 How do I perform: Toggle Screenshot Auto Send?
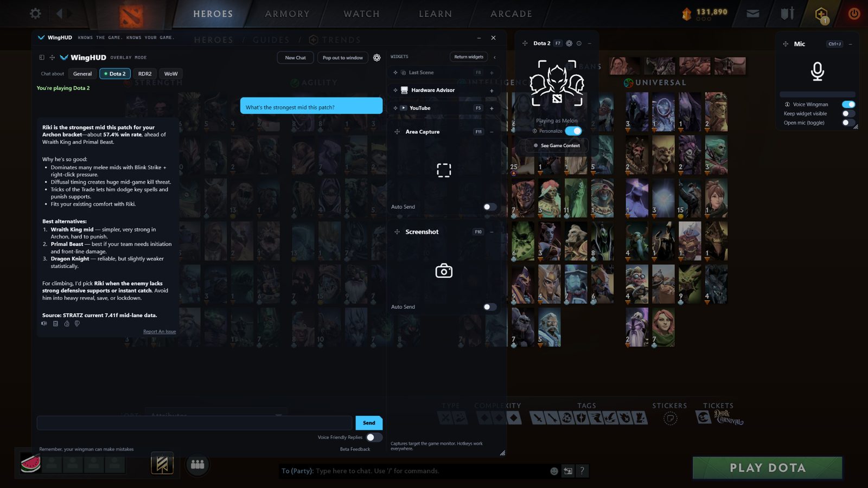point(489,307)
